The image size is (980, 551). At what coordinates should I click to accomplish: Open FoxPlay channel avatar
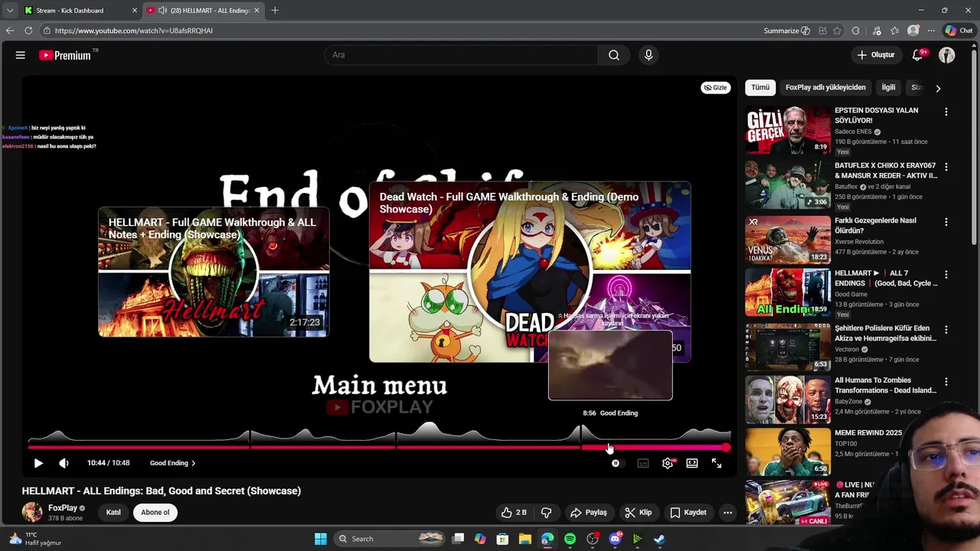click(32, 512)
